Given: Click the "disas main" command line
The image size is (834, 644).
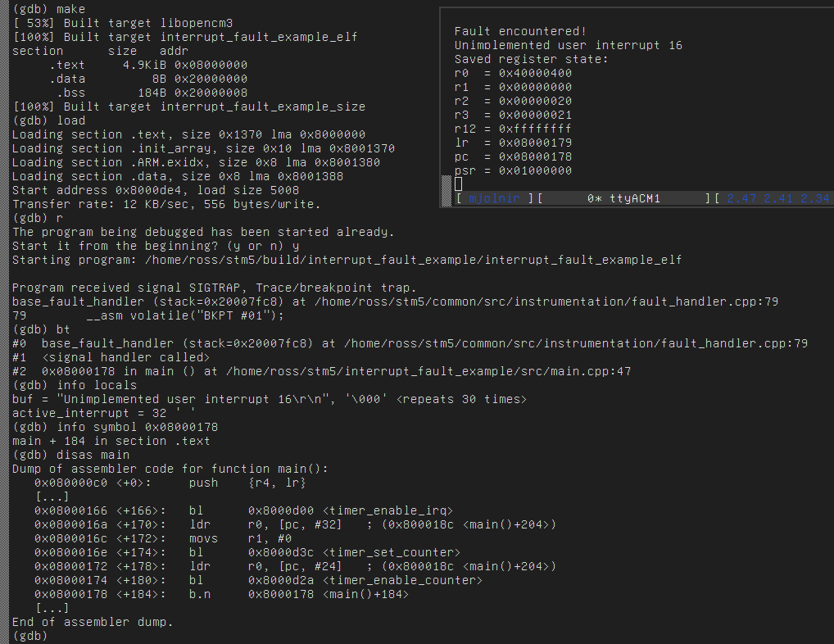Looking at the screenshot, I should 93,455.
